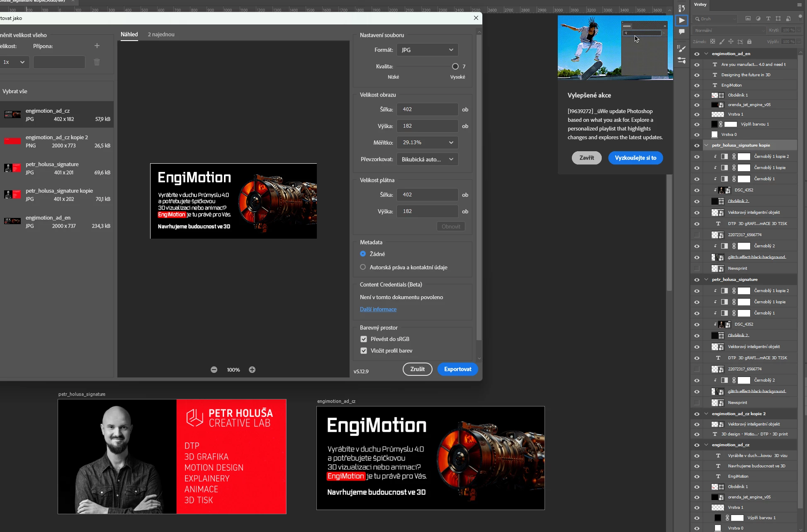Add a new export size with plus icon
This screenshot has height=532, width=807.
pyautogui.click(x=97, y=46)
